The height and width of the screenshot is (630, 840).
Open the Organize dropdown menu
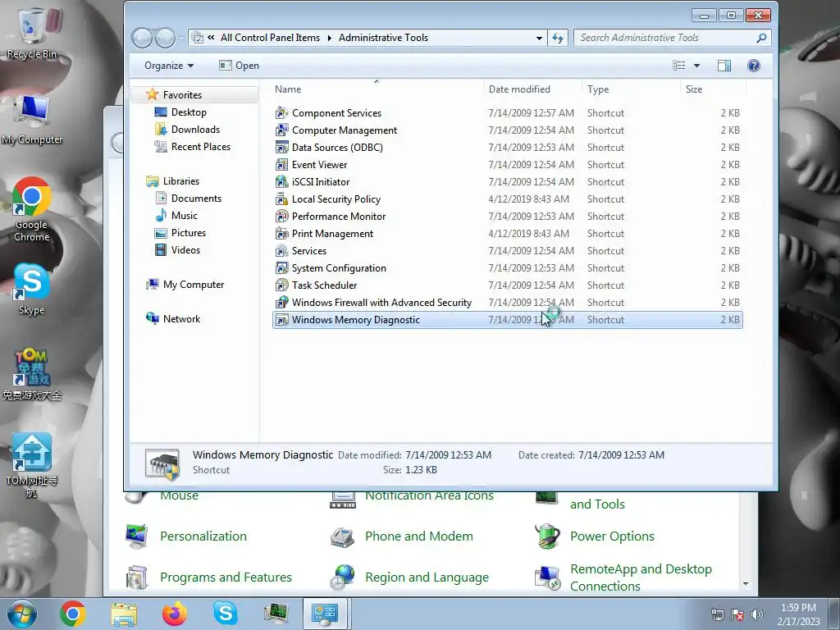[169, 66]
